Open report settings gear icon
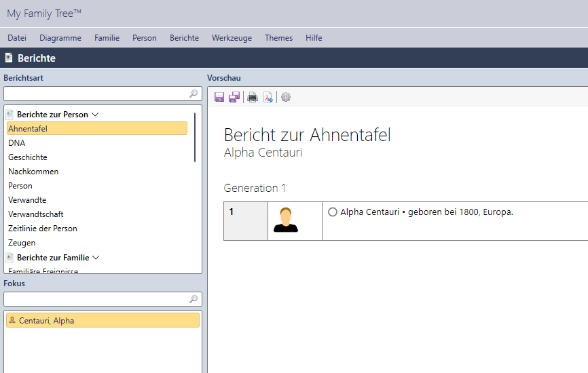Viewport: 588px width, 373px height. 286,97
